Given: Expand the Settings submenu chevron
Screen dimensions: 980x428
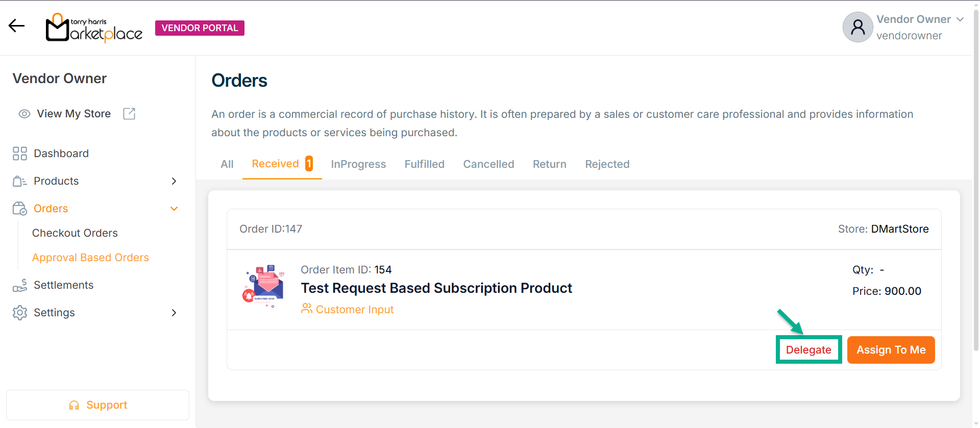Looking at the screenshot, I should [174, 313].
